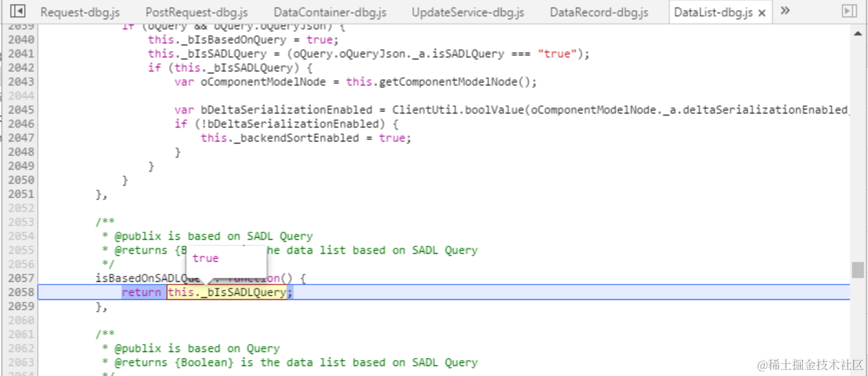The height and width of the screenshot is (376, 868).
Task: Click the 'true' value in the tooltip popup
Action: 205,258
